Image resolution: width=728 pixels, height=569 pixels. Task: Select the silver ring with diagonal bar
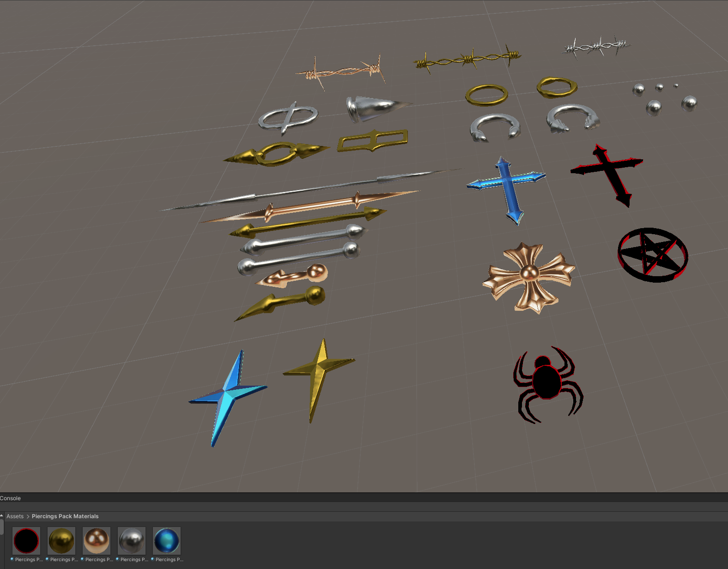pos(288,118)
